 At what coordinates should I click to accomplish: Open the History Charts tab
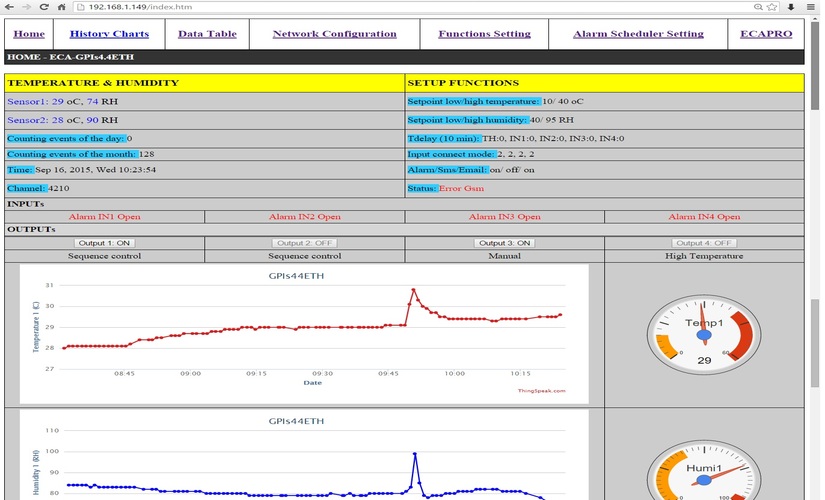point(110,34)
